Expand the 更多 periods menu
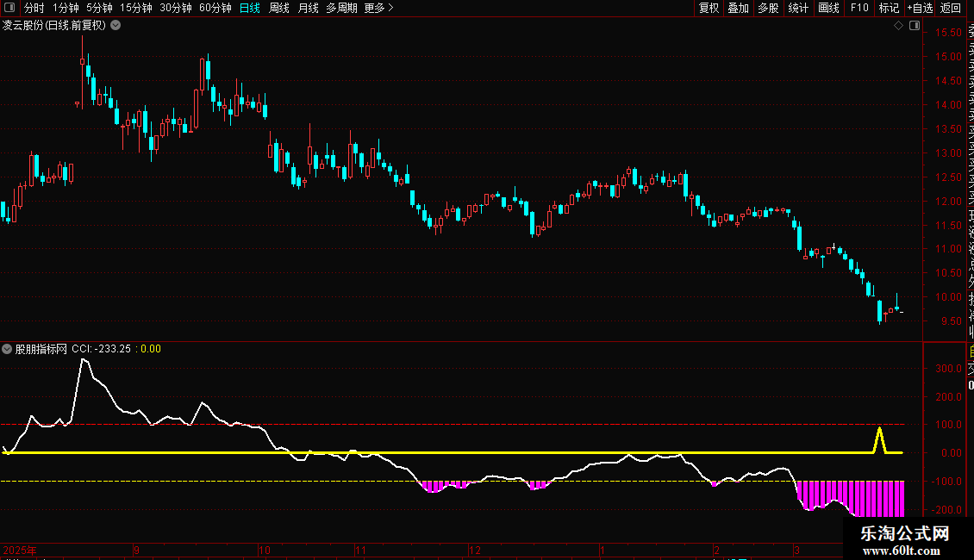Image resolution: width=974 pixels, height=560 pixels. (x=379, y=8)
